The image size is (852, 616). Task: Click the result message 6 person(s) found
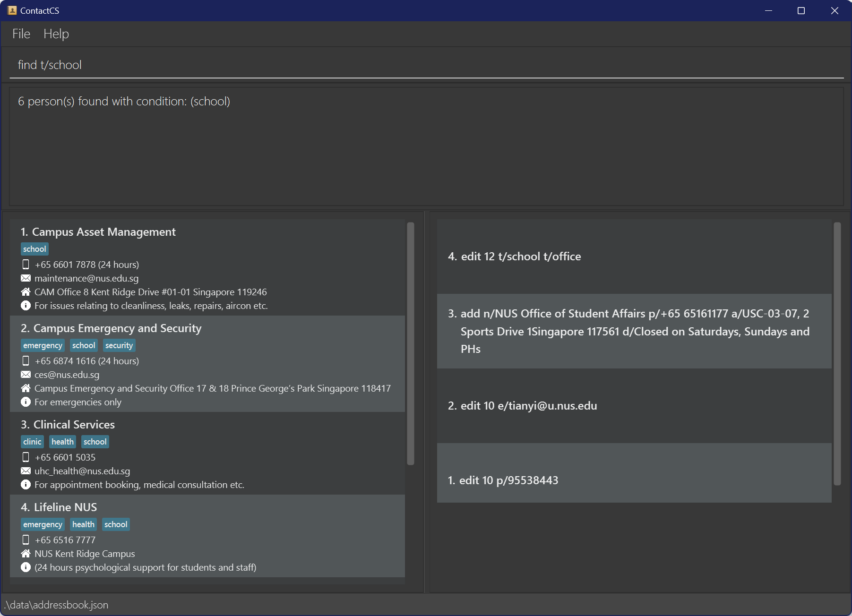coord(124,102)
